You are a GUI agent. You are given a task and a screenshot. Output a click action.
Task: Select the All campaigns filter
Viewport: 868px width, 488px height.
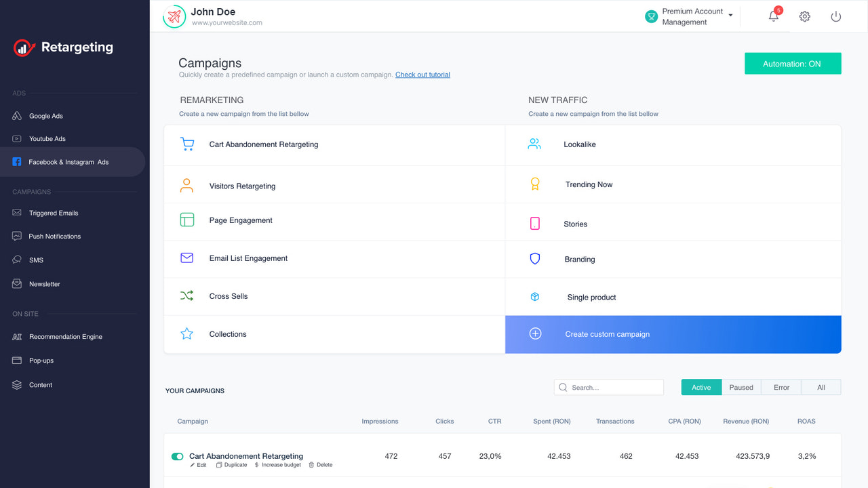[x=821, y=387]
